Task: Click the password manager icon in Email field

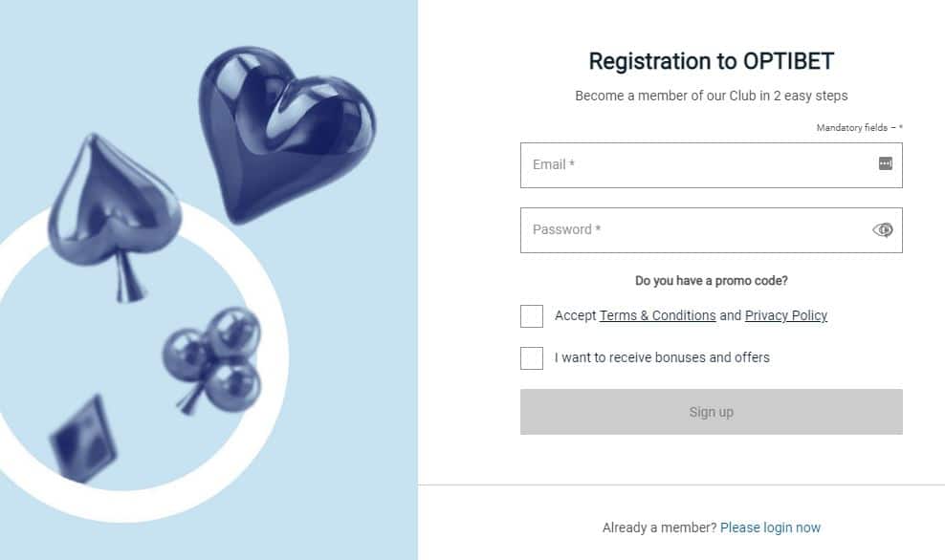Action: click(x=885, y=164)
